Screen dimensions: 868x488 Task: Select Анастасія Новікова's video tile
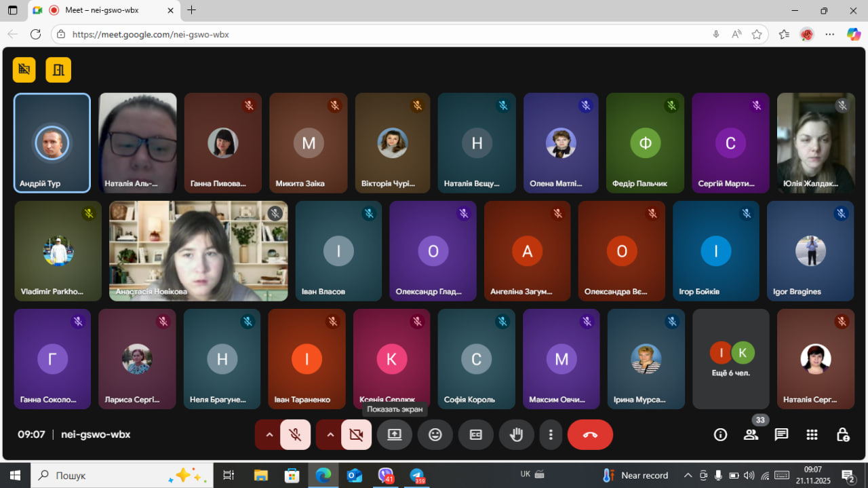(199, 250)
